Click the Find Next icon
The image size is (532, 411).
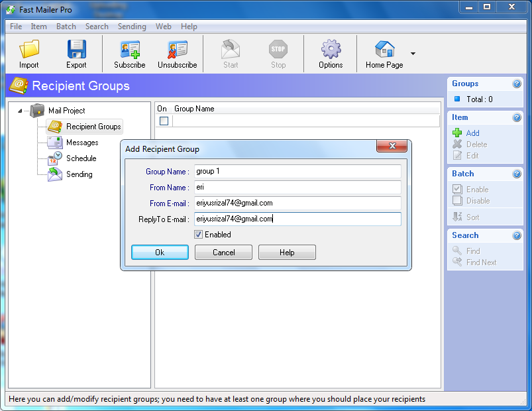(x=457, y=262)
